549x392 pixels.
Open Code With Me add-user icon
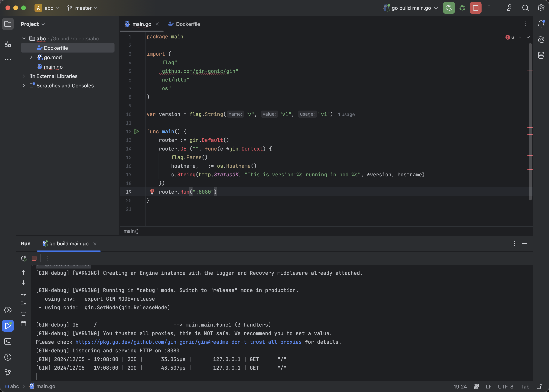[510, 8]
